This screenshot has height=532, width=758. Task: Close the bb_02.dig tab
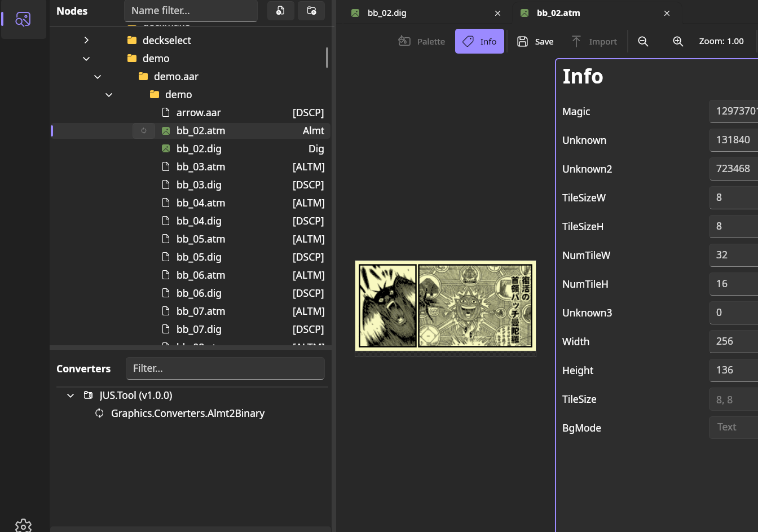(497, 13)
